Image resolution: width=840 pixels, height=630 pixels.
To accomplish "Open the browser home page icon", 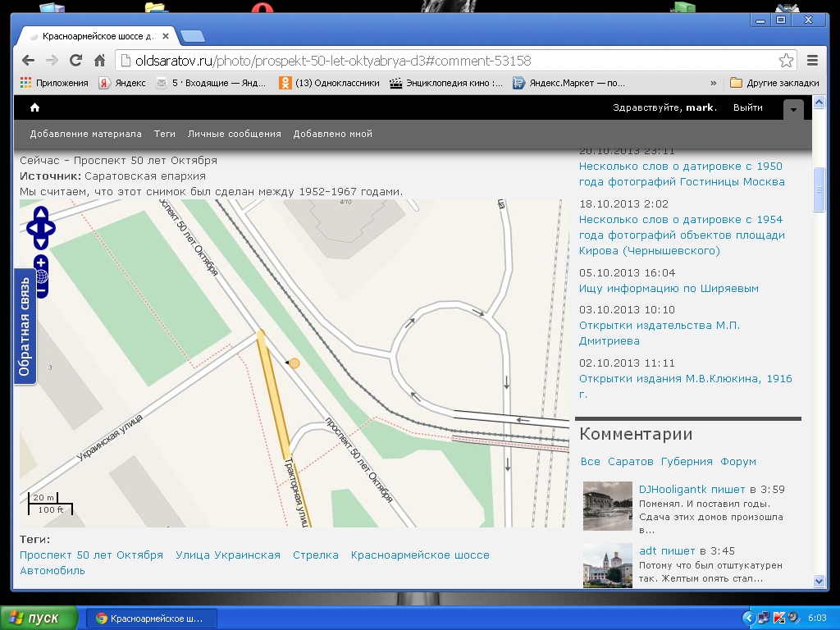I will tap(99, 61).
